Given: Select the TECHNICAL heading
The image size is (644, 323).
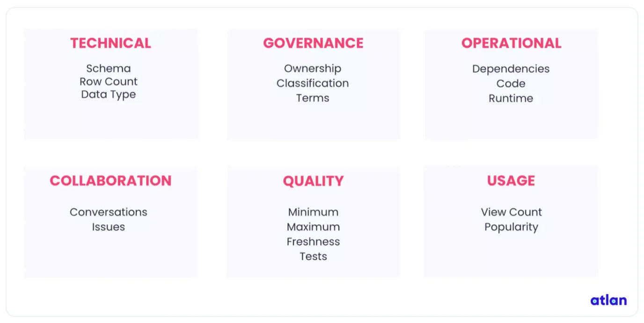Looking at the screenshot, I should coord(110,43).
